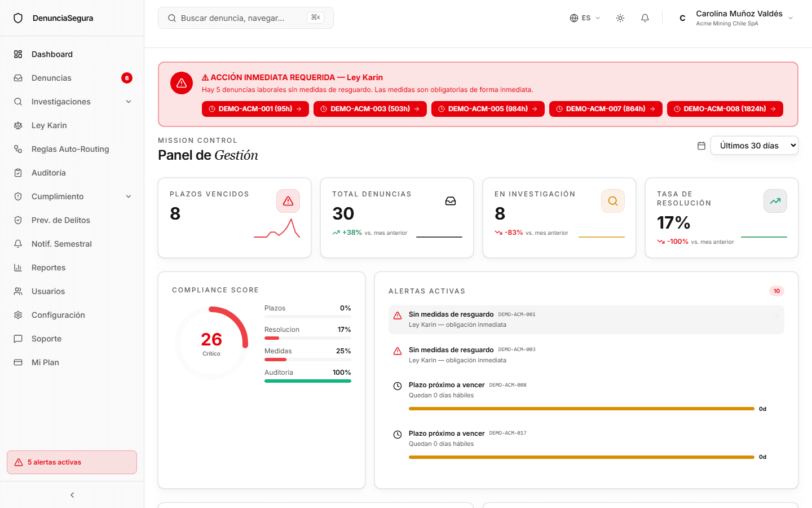
Task: Open the Carolina Muñoz Valdés user menu
Action: pos(736,18)
